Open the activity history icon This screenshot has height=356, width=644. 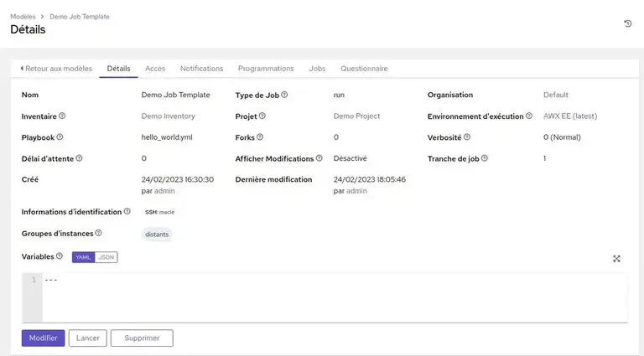point(628,23)
